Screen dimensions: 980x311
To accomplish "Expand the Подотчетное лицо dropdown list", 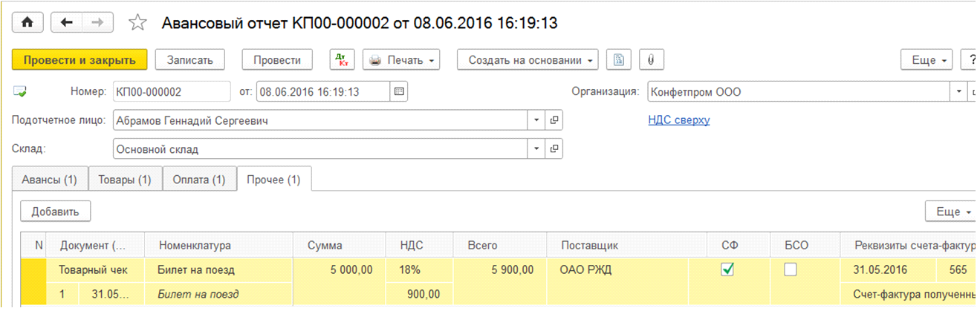I will 537,120.
